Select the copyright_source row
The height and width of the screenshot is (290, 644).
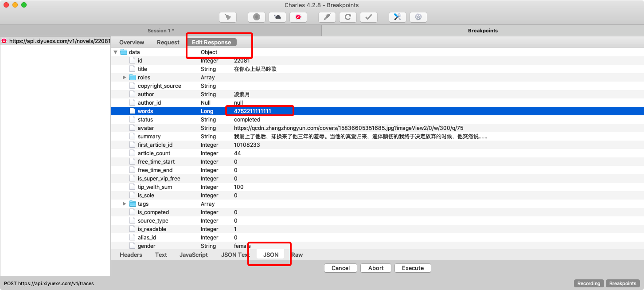pos(377,86)
